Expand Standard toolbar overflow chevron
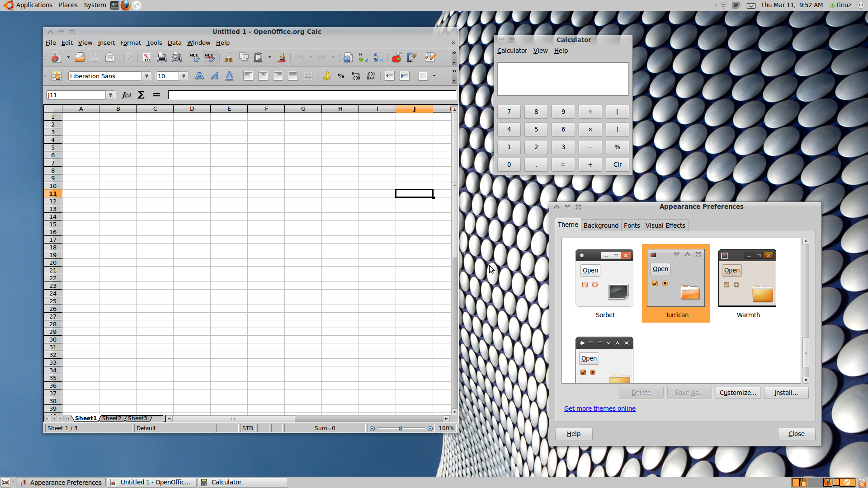 [454, 53]
